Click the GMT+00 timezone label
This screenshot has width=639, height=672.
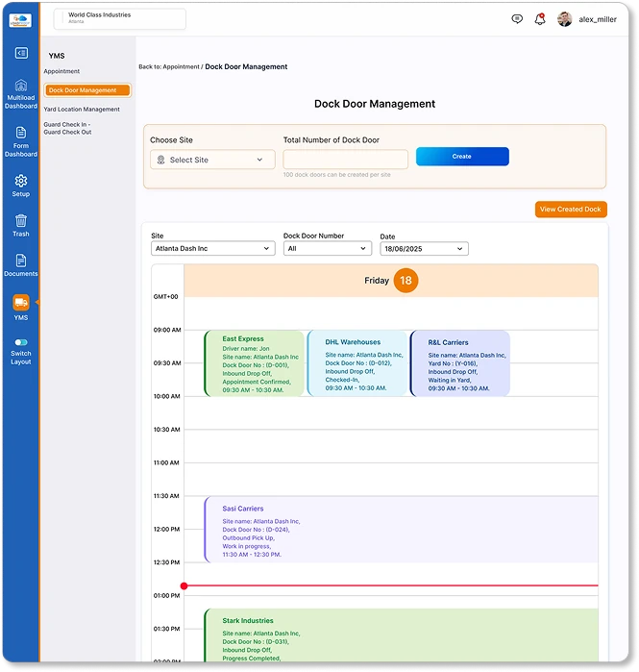[x=165, y=296]
